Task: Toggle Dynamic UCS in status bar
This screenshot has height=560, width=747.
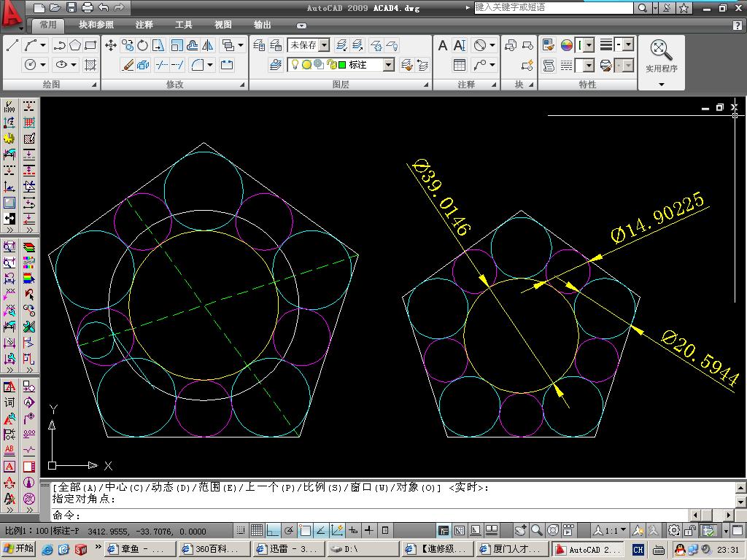Action: pyautogui.click(x=337, y=530)
